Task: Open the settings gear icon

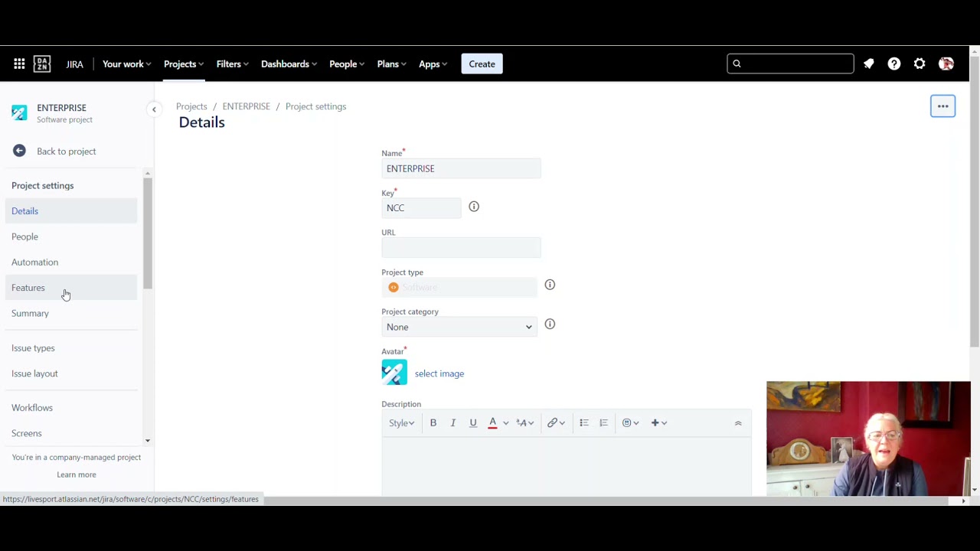Action: tap(920, 64)
